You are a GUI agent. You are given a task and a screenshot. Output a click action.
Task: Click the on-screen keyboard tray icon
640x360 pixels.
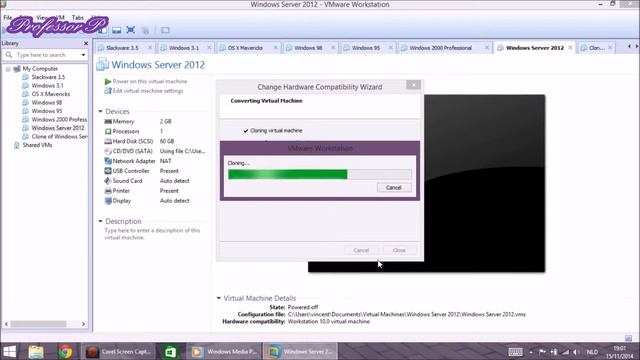(515, 352)
